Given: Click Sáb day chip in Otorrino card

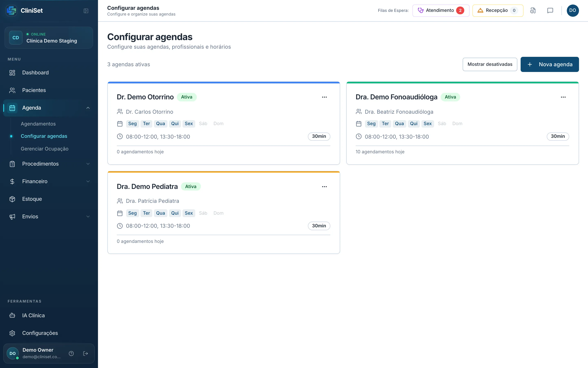Looking at the screenshot, I should (203, 123).
